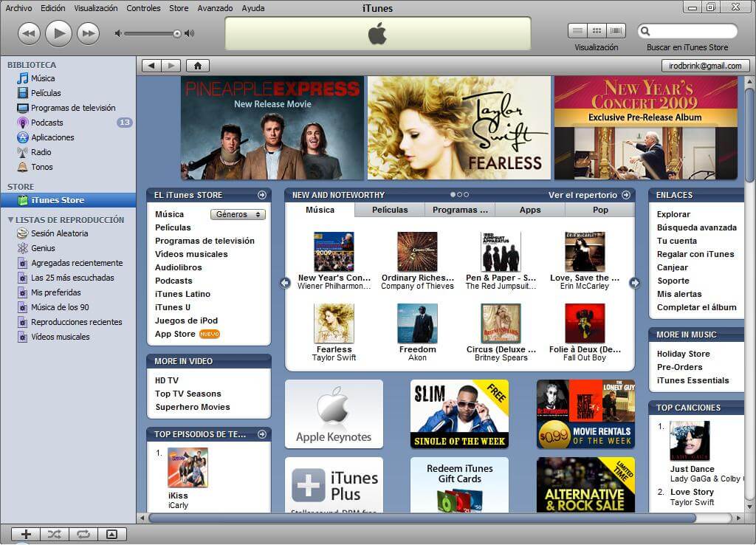Show previous New and Noteworthy items
756x545 pixels.
(x=286, y=283)
